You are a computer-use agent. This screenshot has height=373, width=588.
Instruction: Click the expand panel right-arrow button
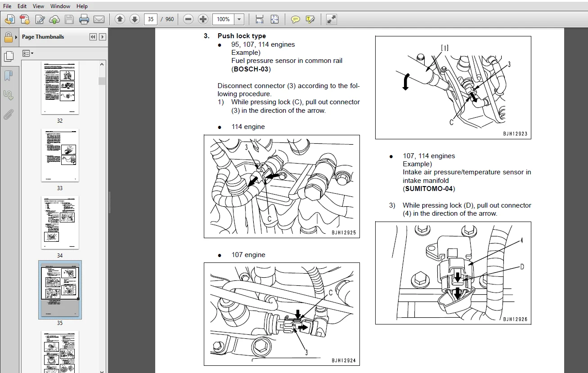[x=103, y=37]
